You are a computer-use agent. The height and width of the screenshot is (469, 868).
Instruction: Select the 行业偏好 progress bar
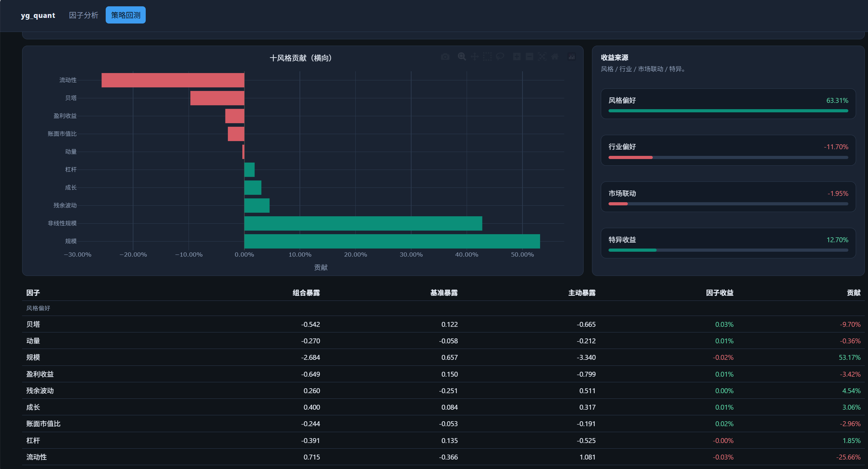pos(728,157)
